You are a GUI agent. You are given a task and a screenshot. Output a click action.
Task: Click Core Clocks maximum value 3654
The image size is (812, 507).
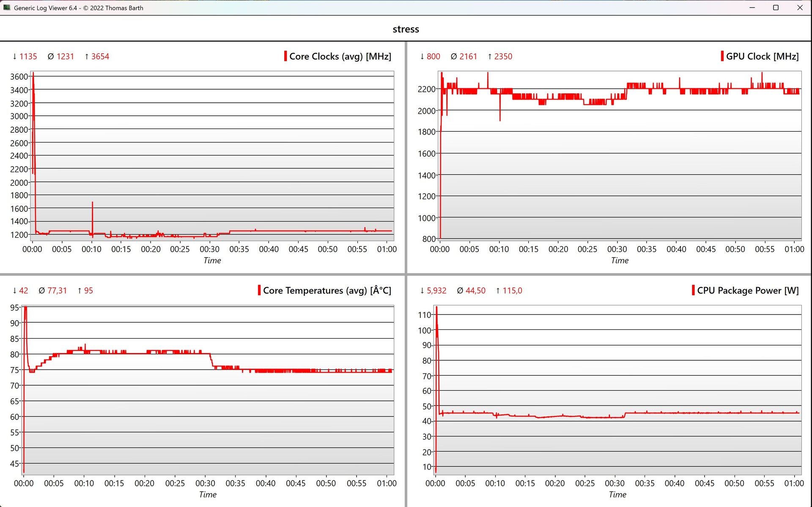100,56
